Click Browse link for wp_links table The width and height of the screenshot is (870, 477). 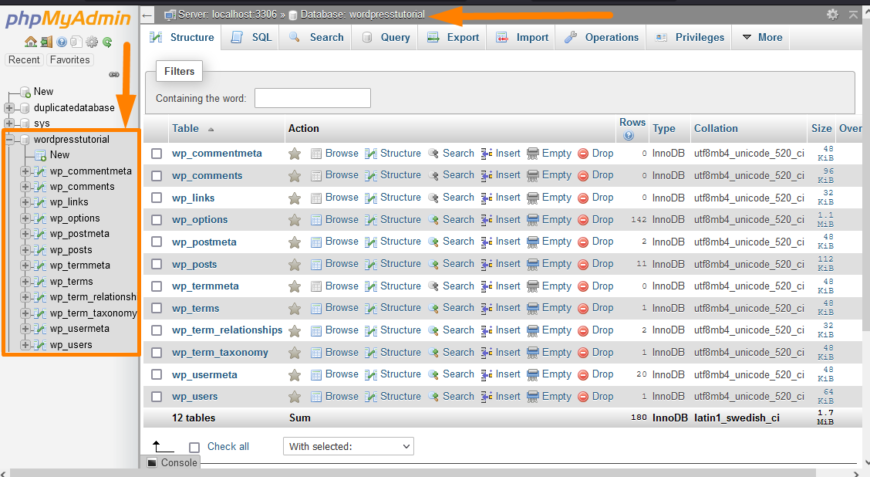(x=341, y=198)
